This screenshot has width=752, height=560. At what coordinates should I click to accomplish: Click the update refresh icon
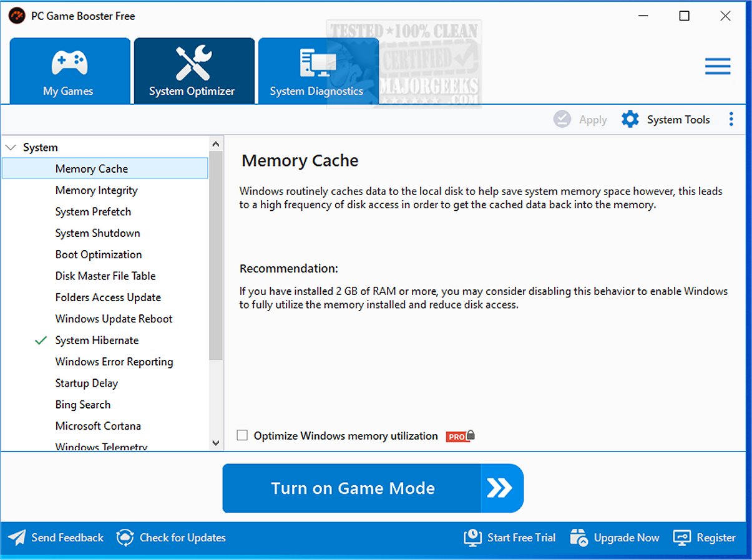[125, 538]
